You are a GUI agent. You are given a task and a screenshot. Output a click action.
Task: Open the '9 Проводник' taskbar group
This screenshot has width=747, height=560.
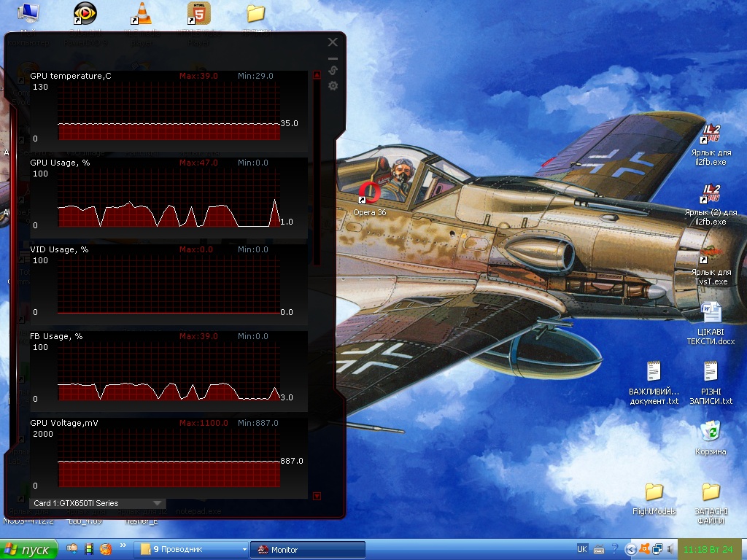point(191,550)
